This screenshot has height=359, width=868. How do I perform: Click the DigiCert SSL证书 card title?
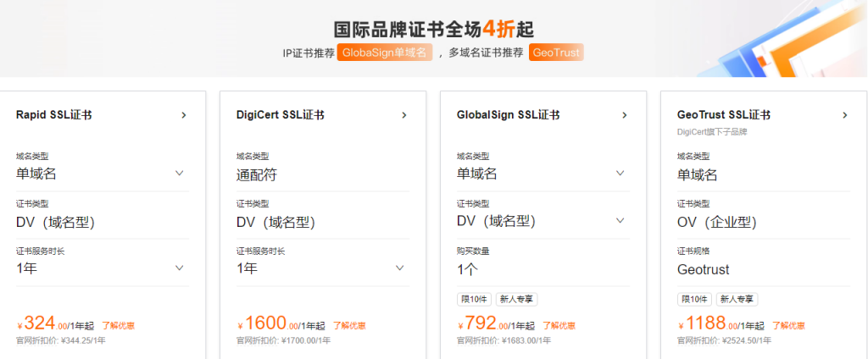click(280, 115)
